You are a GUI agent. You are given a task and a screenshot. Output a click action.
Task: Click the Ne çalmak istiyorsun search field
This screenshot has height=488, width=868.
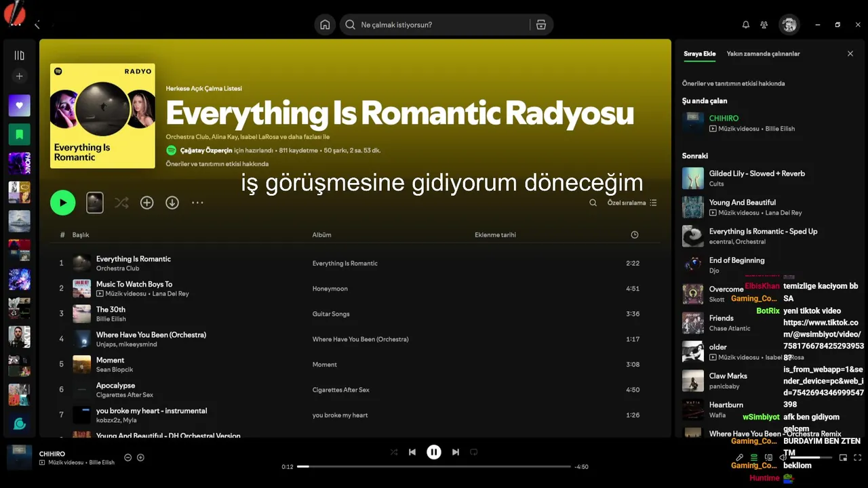tap(434, 25)
